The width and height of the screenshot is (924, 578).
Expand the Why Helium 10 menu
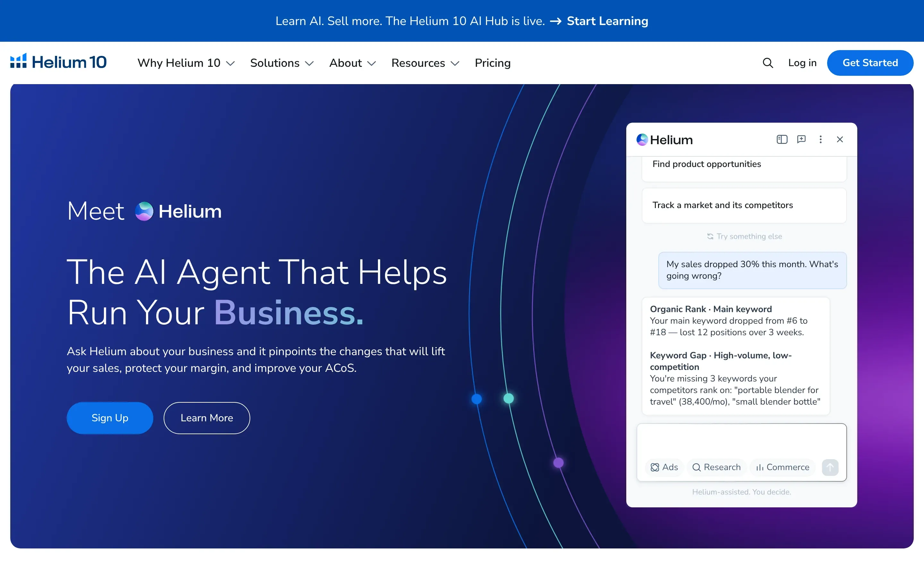186,63
